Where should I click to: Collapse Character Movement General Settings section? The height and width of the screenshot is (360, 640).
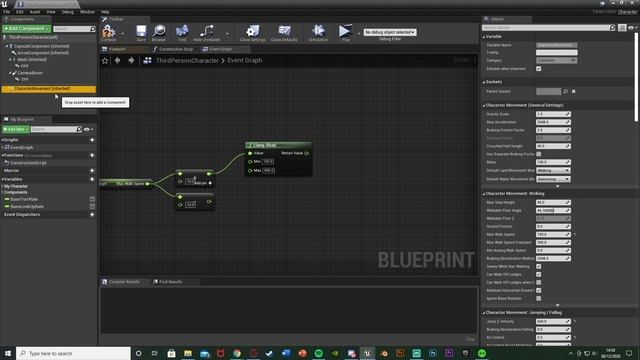484,106
